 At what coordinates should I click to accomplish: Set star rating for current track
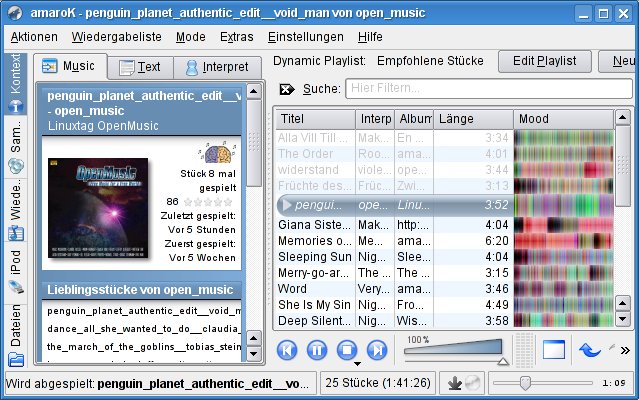[x=208, y=202]
